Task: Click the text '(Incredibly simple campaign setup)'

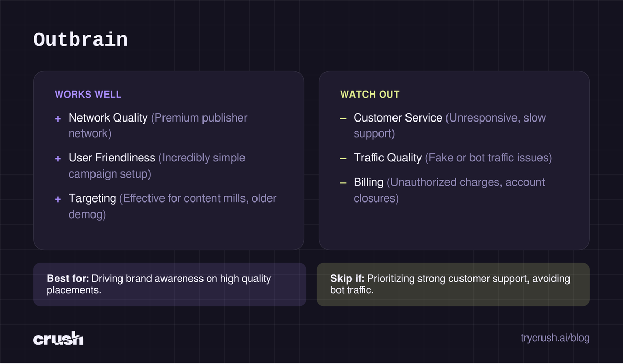Action: tap(157, 166)
